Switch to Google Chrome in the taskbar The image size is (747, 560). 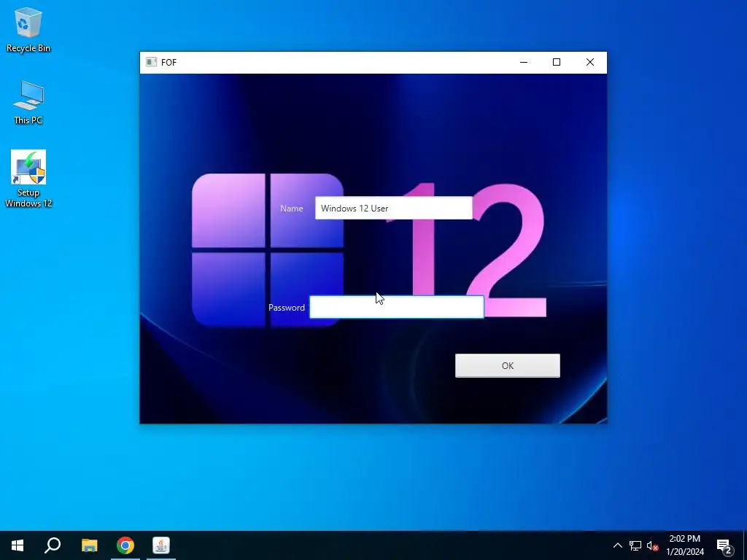pos(125,545)
